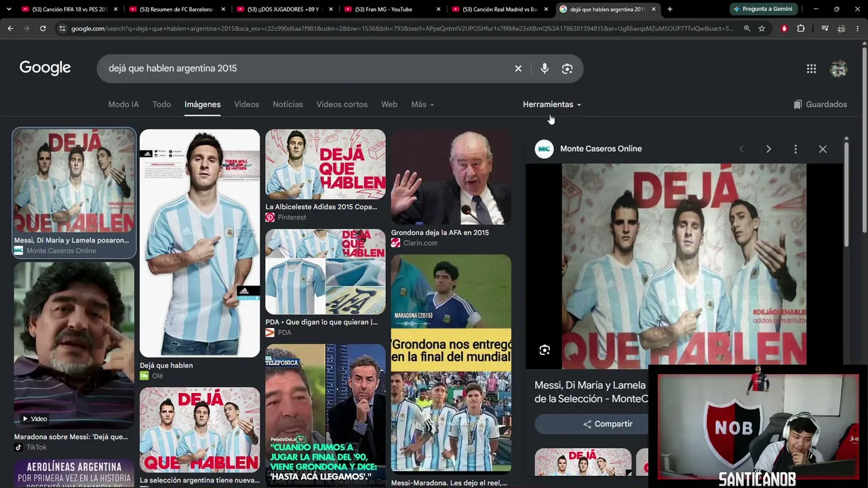Switch to the Videos tab

tap(246, 104)
